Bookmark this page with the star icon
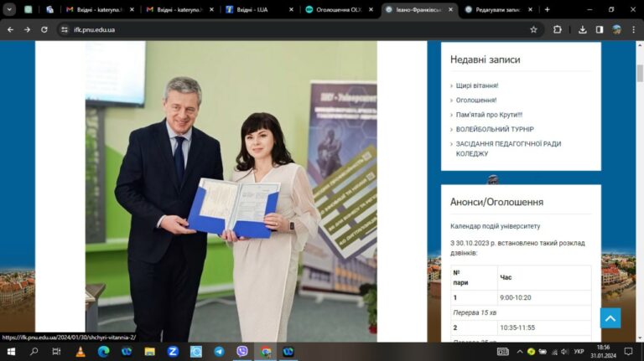This screenshot has width=644, height=361. pyautogui.click(x=533, y=29)
